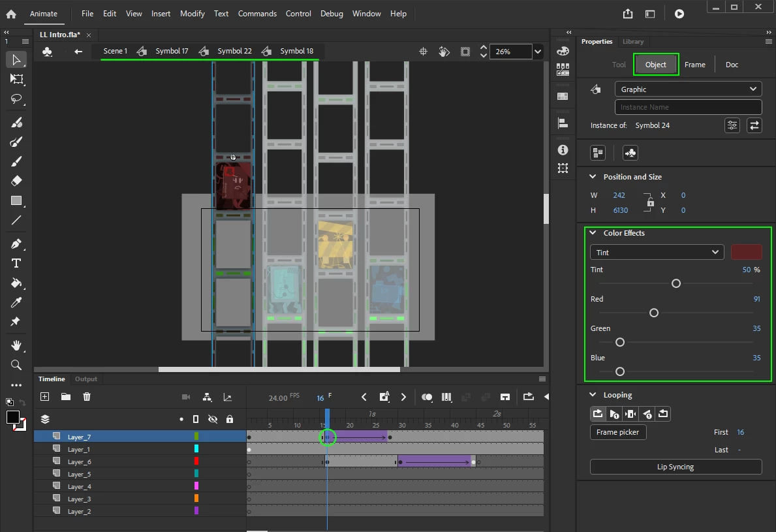Viewport: 776px width, 532px height.
Task: Pick the Eraser tool
Action: [16, 181]
